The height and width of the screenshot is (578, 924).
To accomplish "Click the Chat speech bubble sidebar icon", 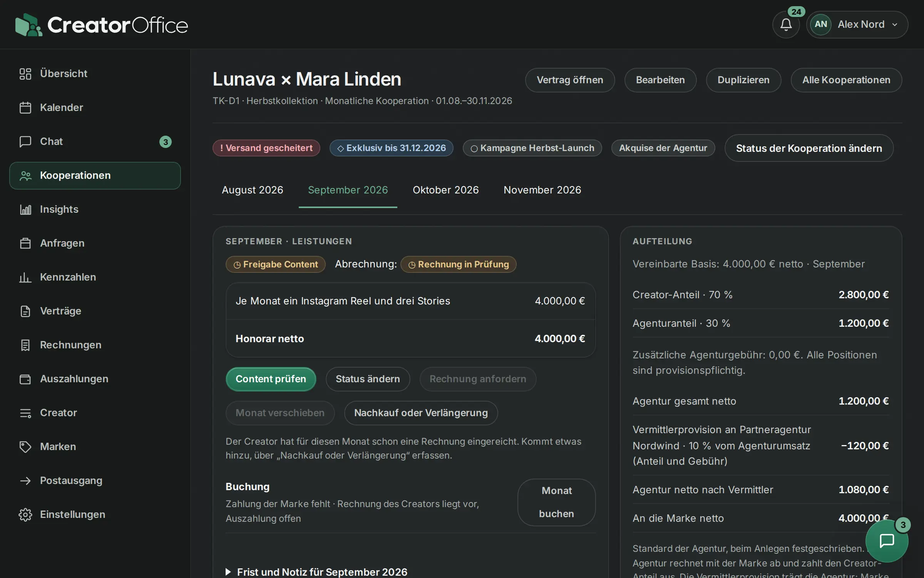I will [x=25, y=141].
